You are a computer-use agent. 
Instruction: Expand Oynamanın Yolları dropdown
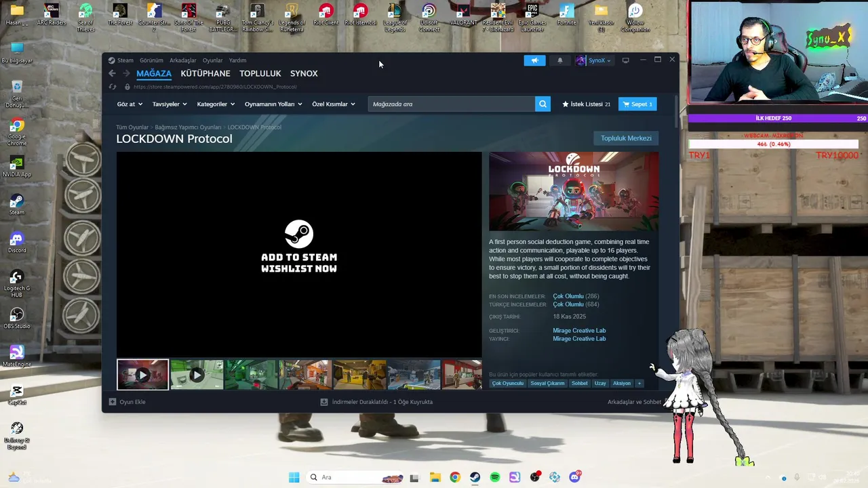click(274, 104)
